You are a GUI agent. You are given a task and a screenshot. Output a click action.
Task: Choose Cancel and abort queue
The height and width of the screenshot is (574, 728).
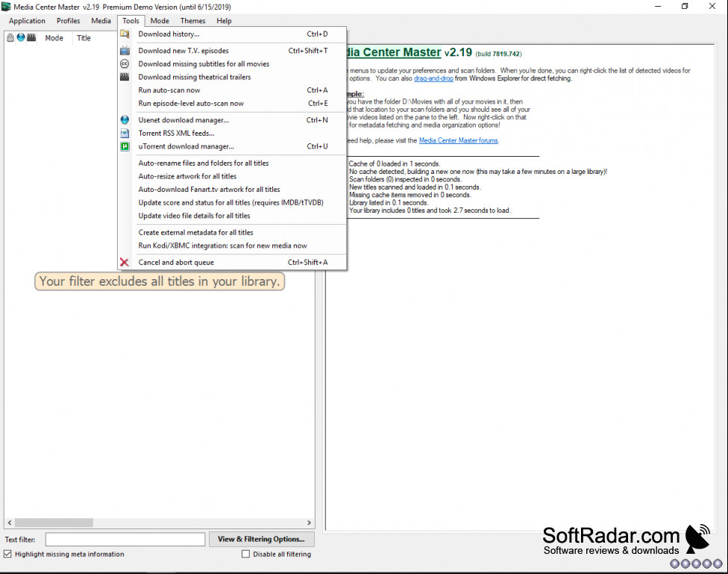(x=232, y=262)
